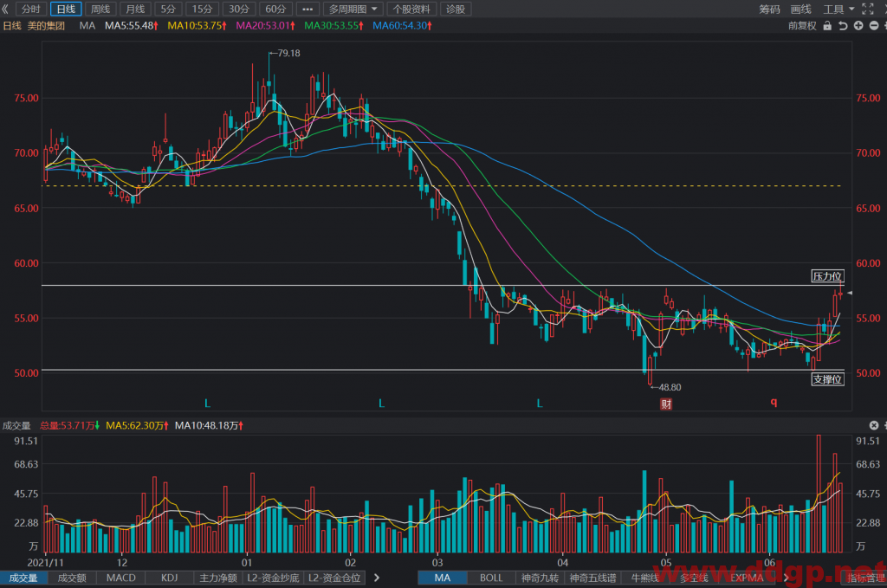Click the red 财 marker on the chart
The width and height of the screenshot is (887, 588).
click(x=666, y=404)
